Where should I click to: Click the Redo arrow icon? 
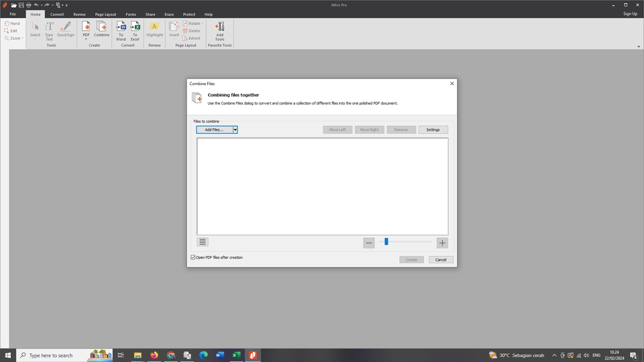click(47, 5)
